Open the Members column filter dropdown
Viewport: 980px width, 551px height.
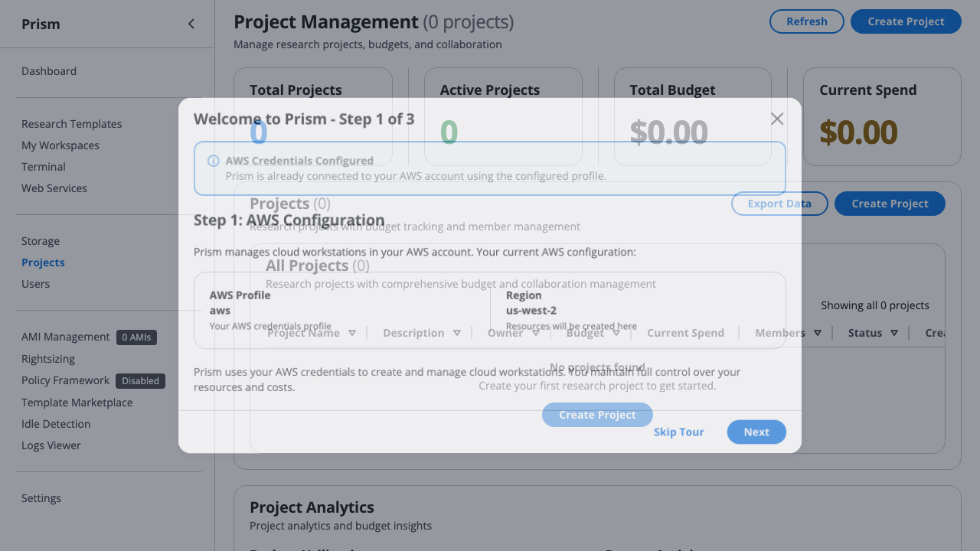point(818,333)
